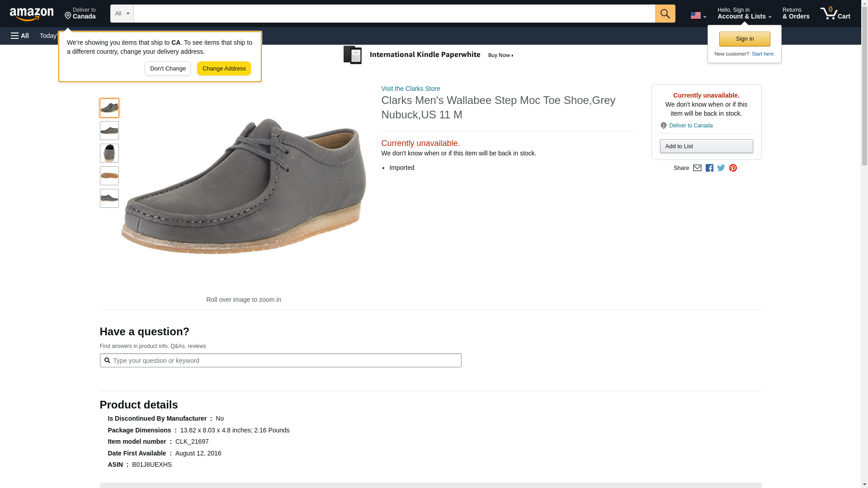Click the yellow Sign in button
Screen dimensions: 868x488
coord(745,39)
